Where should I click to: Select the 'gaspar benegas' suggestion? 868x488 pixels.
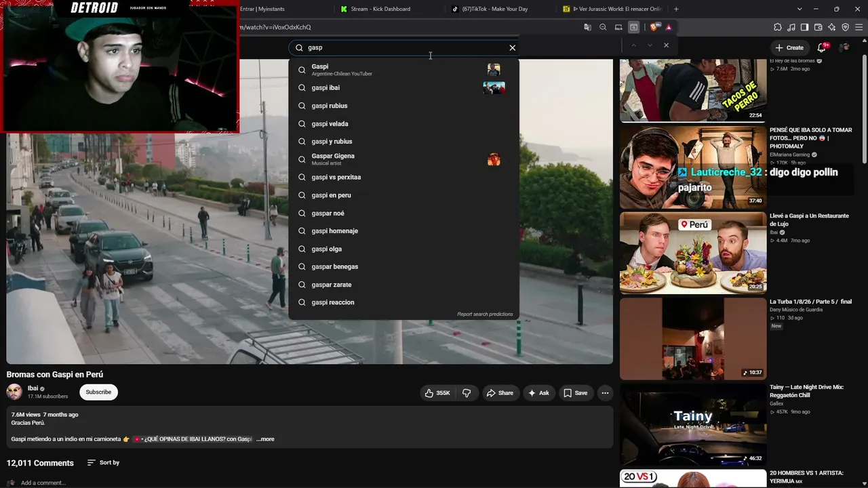tap(403, 266)
